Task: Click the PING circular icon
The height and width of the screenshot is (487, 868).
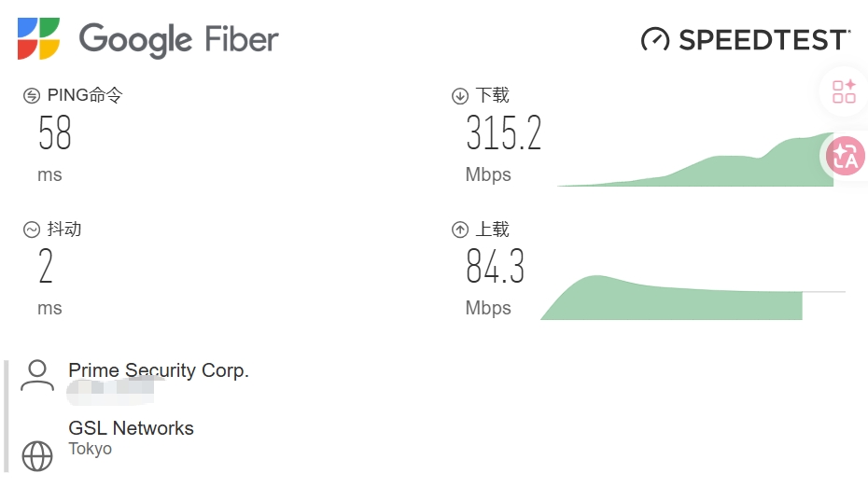Action: 32,96
